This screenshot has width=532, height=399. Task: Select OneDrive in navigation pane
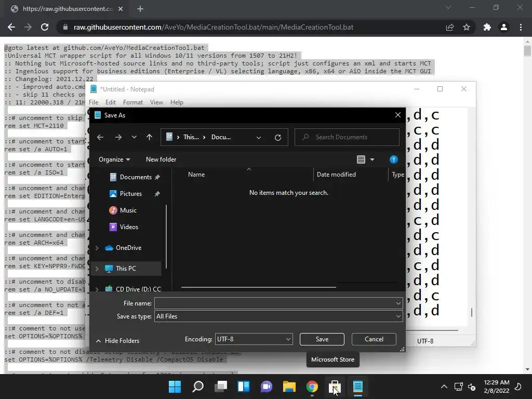click(x=128, y=248)
